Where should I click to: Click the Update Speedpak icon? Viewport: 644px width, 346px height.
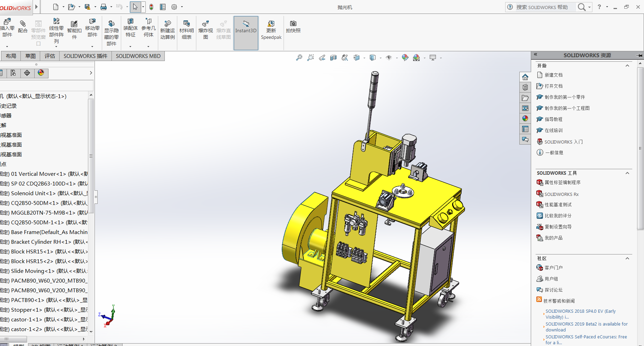click(271, 27)
